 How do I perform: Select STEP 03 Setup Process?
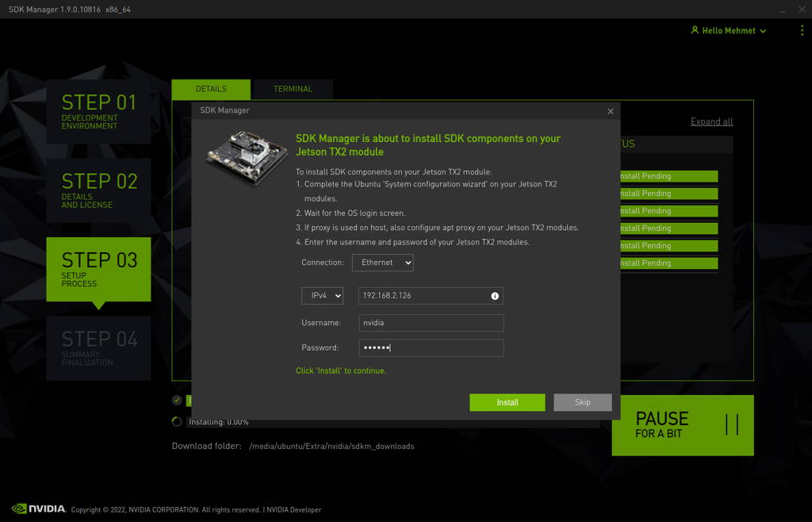98,269
